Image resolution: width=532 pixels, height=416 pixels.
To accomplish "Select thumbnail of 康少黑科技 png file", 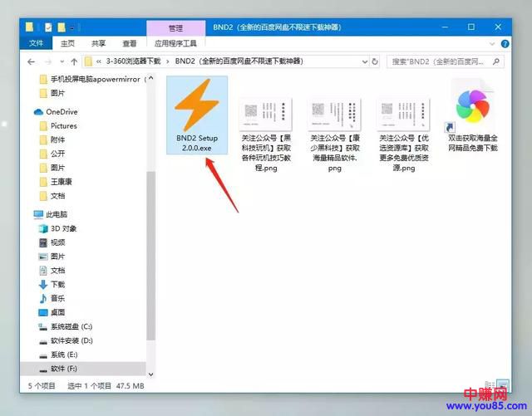I will pos(334,114).
